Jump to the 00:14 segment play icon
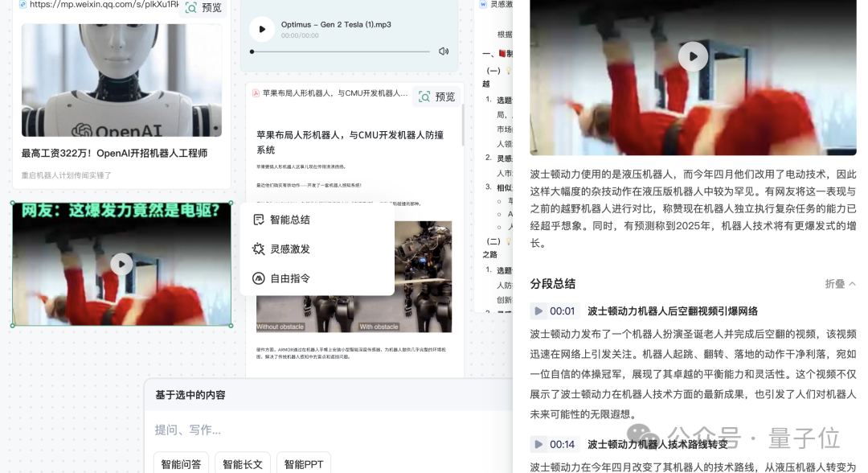 538,444
